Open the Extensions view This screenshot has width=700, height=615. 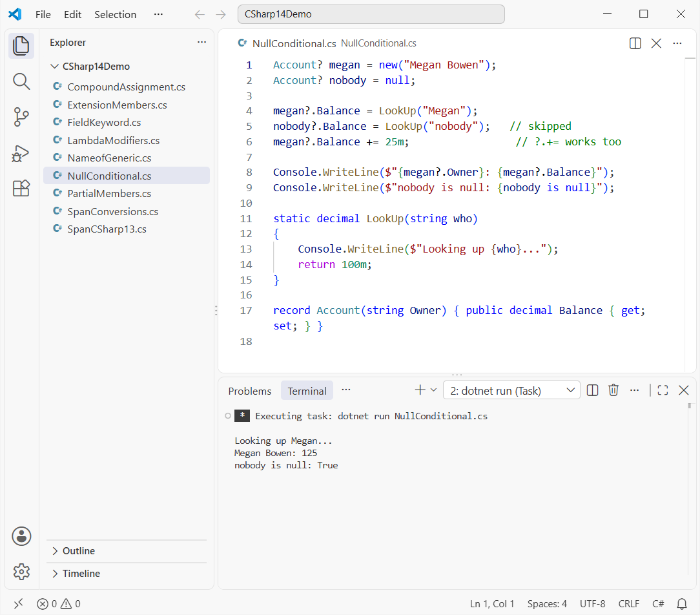pos(21,189)
